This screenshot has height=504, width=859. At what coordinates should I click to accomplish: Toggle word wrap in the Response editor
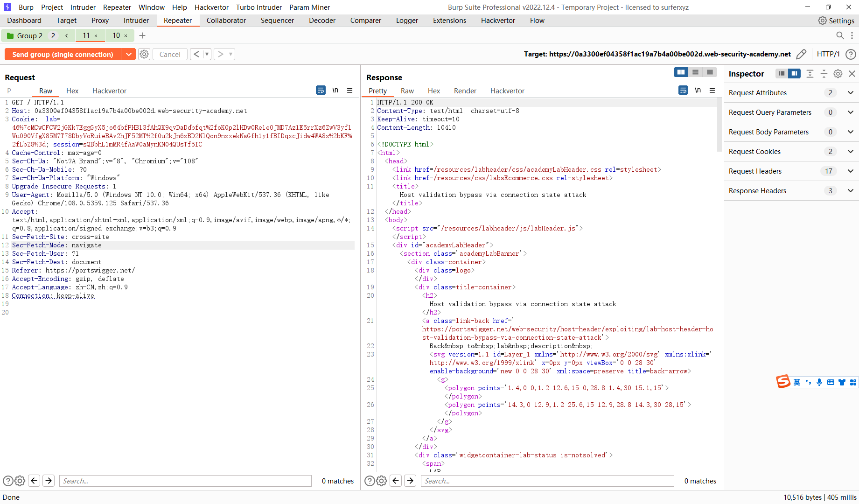click(x=683, y=90)
